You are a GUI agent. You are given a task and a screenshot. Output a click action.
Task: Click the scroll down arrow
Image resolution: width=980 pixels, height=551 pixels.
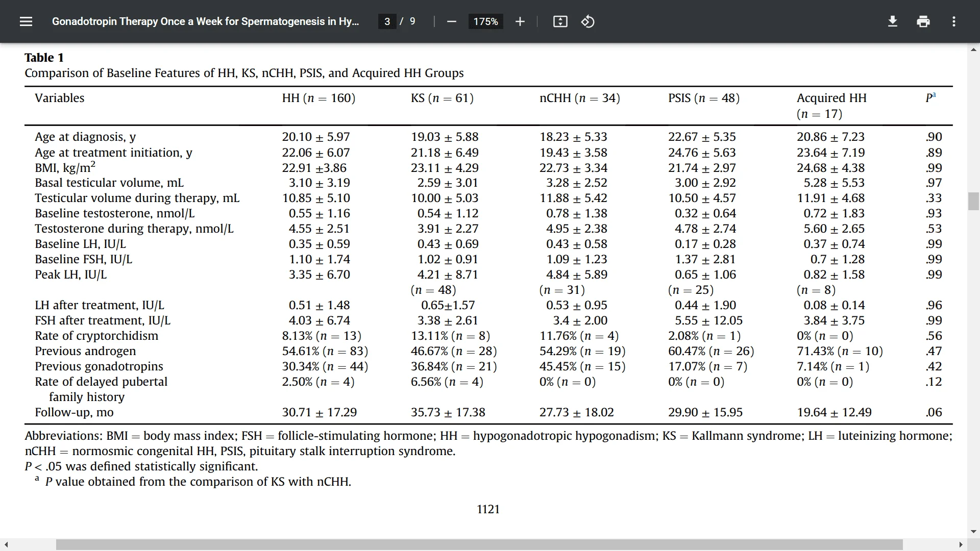pos(973,531)
